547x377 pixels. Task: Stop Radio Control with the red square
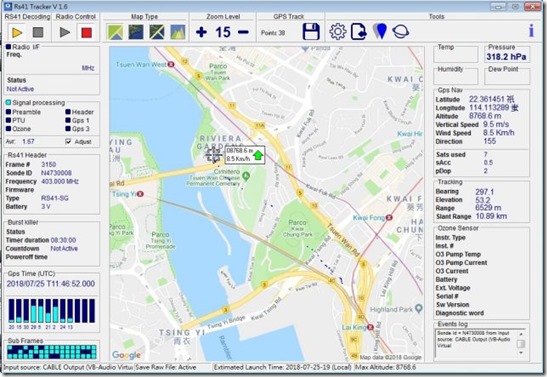86,32
